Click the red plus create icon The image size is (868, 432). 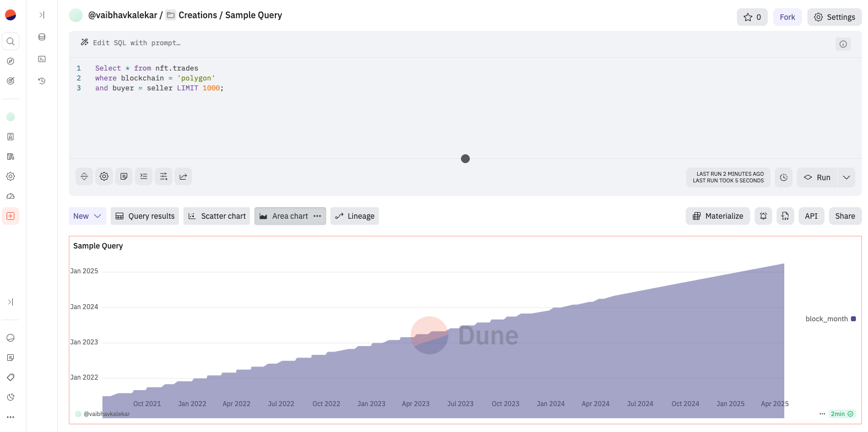pyautogui.click(x=10, y=216)
